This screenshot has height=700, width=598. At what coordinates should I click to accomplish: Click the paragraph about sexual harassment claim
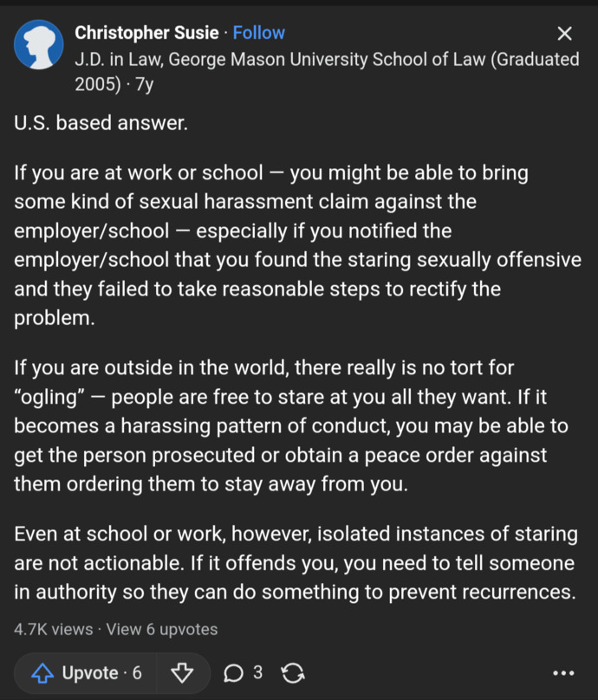297,245
